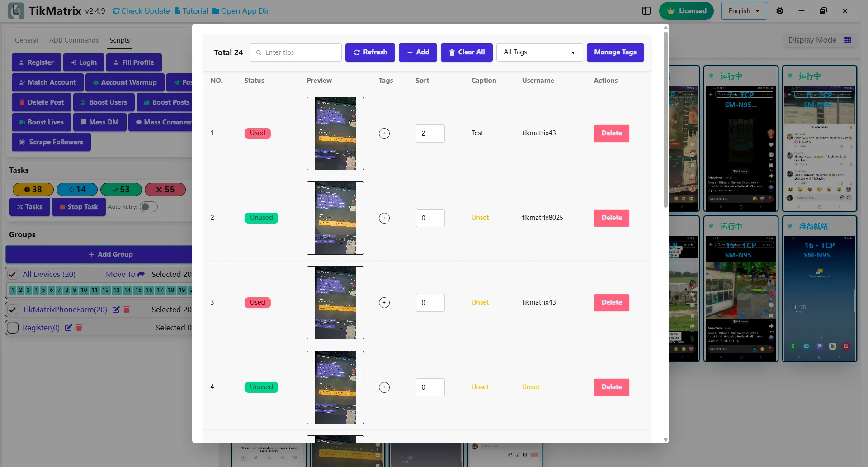868x467 pixels.
Task: Uncheck the All Devices (20) checkbox
Action: click(x=13, y=274)
